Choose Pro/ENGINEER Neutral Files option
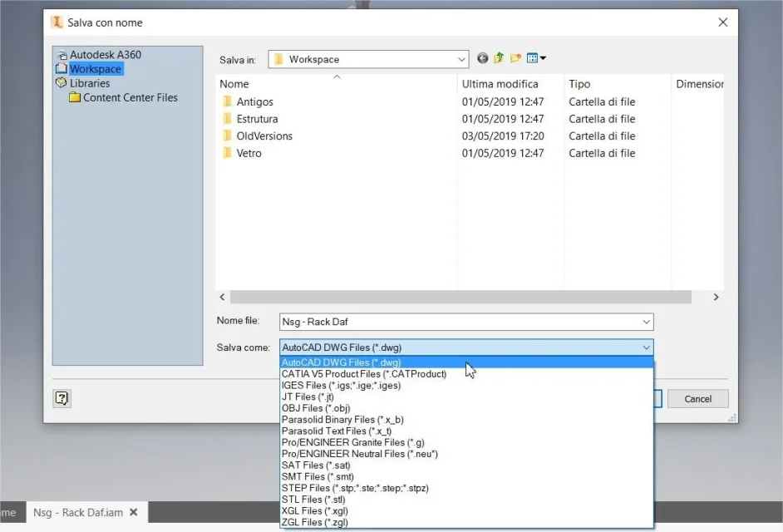 click(x=466, y=454)
